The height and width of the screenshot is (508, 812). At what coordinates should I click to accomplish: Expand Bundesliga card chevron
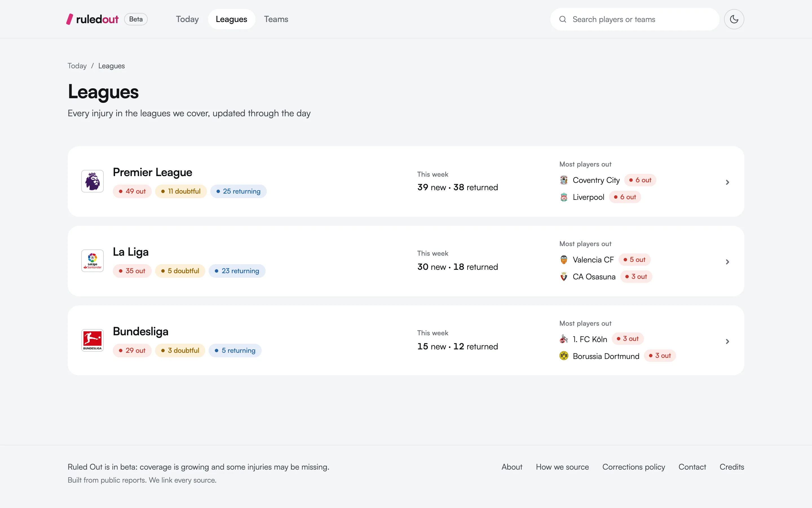[x=727, y=341]
